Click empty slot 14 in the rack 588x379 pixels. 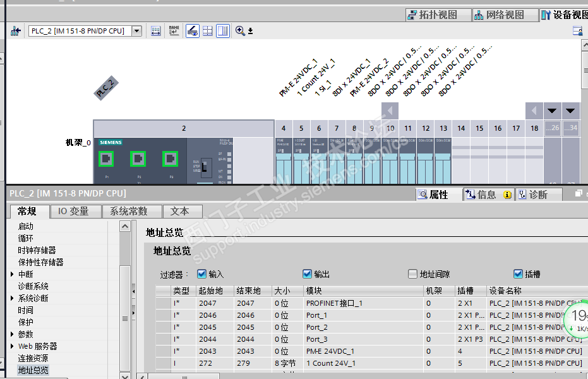[461, 160]
